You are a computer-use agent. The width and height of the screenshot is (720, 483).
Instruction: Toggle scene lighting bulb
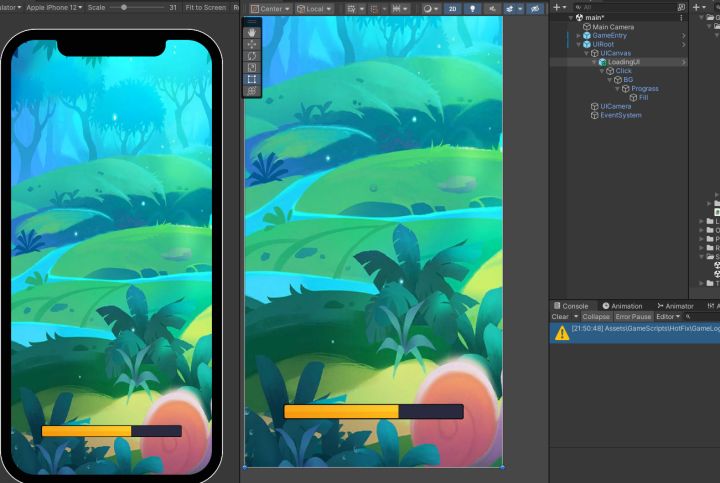pos(472,9)
